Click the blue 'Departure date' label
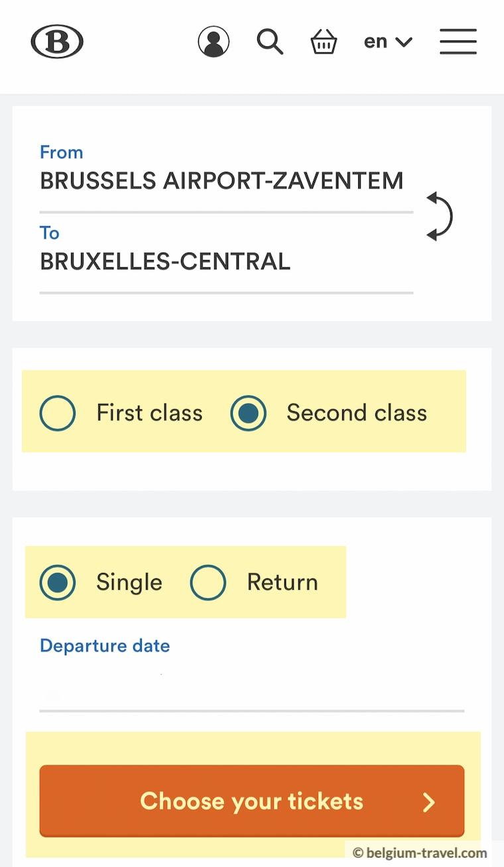 click(x=104, y=645)
